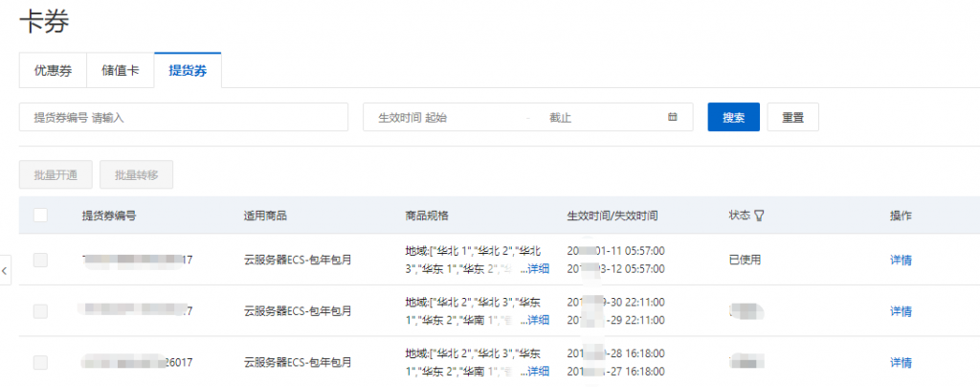Check the second voucher row checkbox

(40, 311)
